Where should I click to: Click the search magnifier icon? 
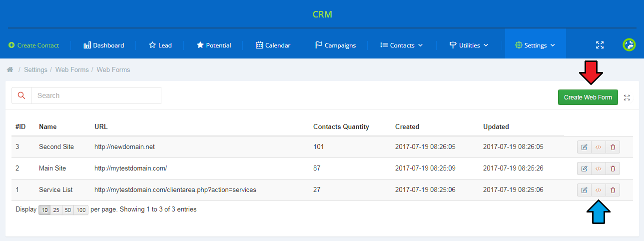[21, 95]
